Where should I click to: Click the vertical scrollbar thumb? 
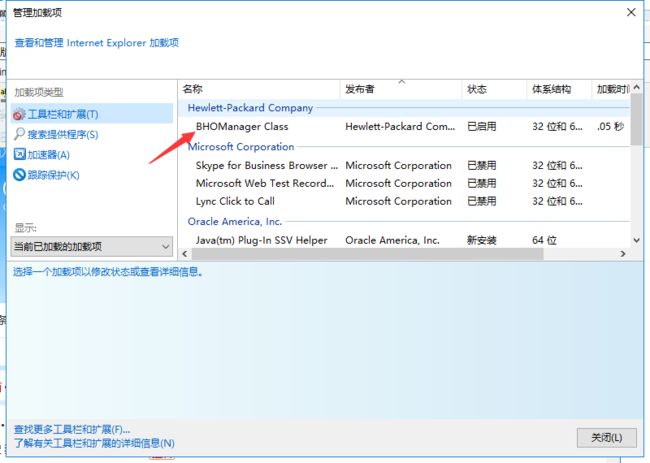pos(636,119)
